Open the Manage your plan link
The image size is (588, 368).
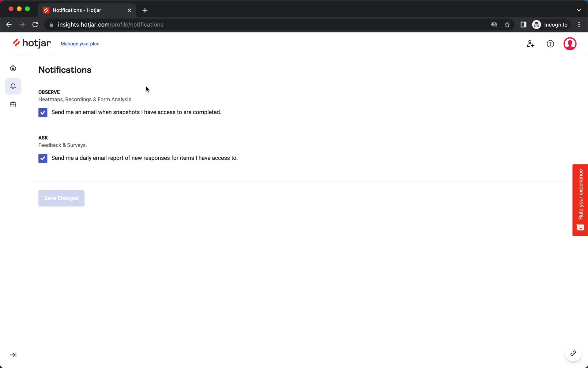click(x=80, y=44)
